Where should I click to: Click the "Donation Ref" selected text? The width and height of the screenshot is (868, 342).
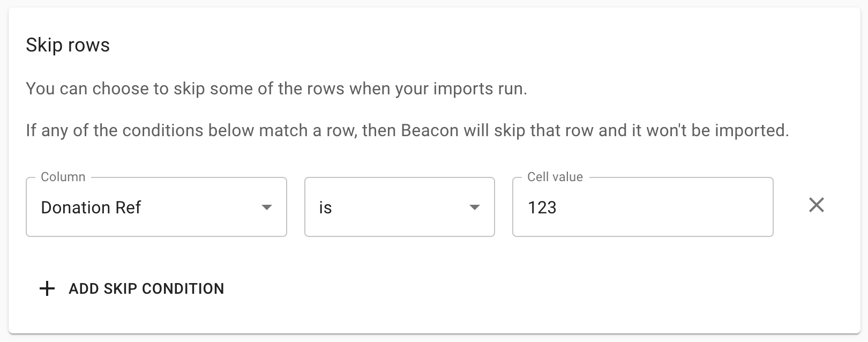91,207
